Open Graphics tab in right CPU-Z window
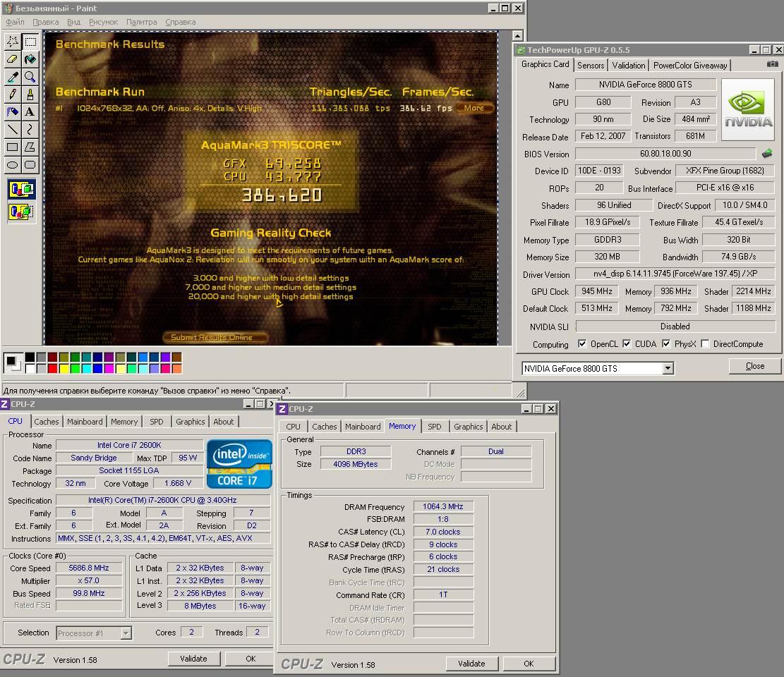The height and width of the screenshot is (677, 784). coord(468,427)
